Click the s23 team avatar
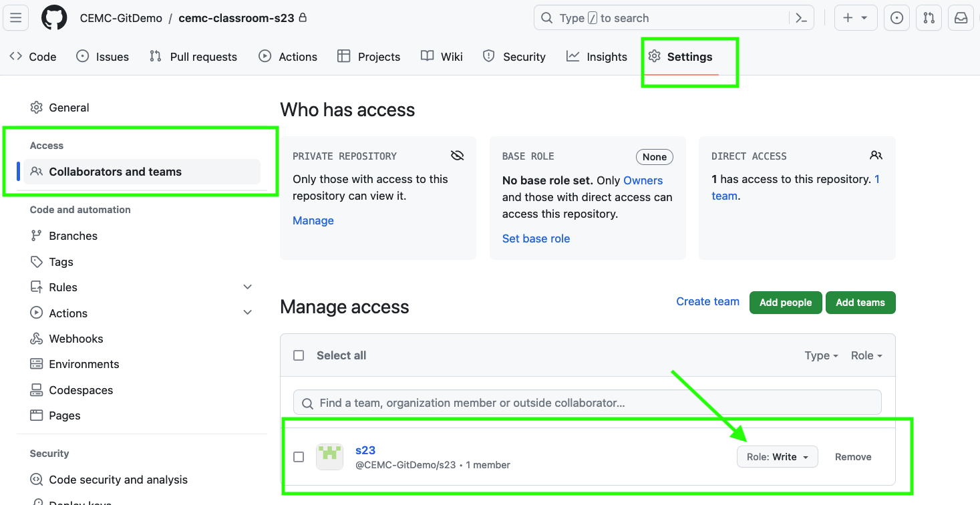The height and width of the screenshot is (505, 980). tap(329, 456)
